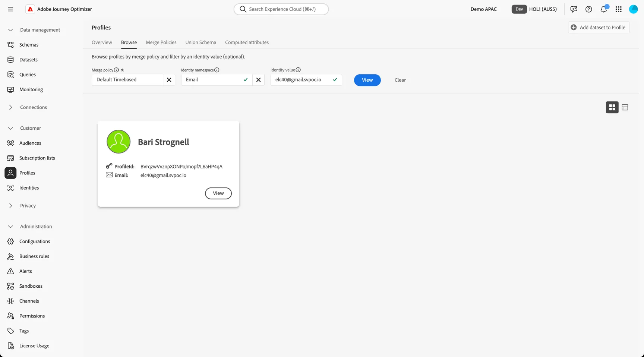Open the app switcher grid

pos(618,9)
